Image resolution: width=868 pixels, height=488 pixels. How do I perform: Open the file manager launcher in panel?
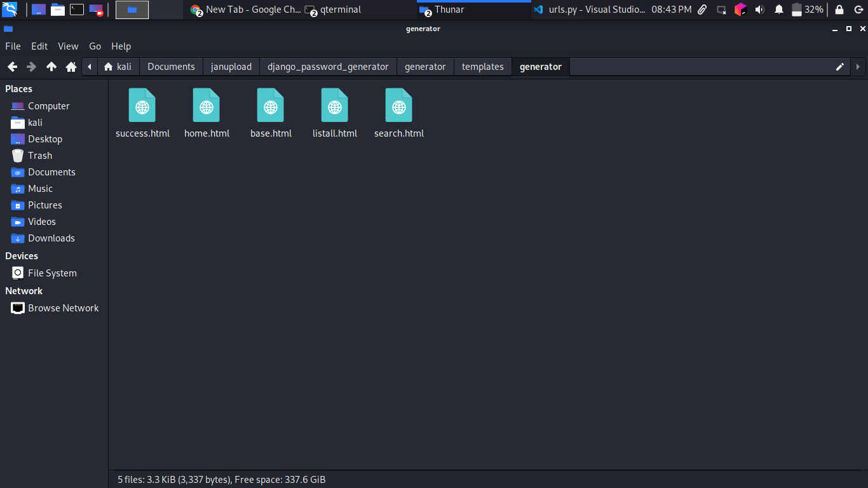[58, 10]
